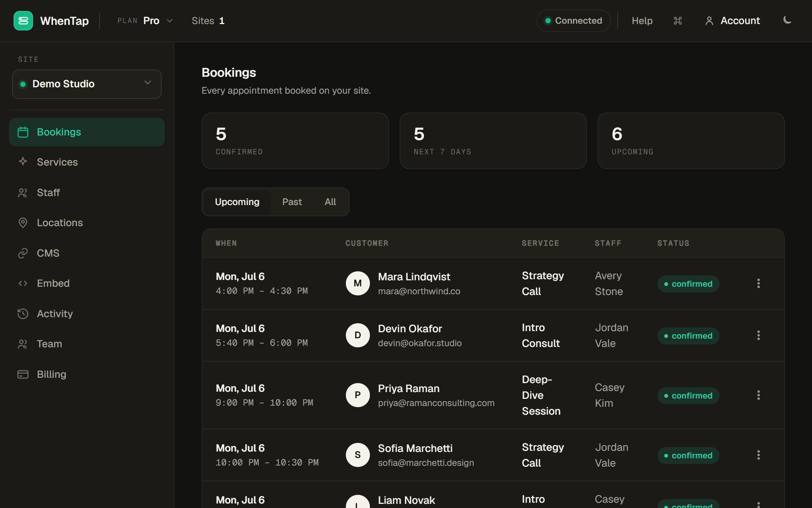Screen dimensions: 812x508
Task: Click email sofia@marchetti.design
Action: coord(426,463)
